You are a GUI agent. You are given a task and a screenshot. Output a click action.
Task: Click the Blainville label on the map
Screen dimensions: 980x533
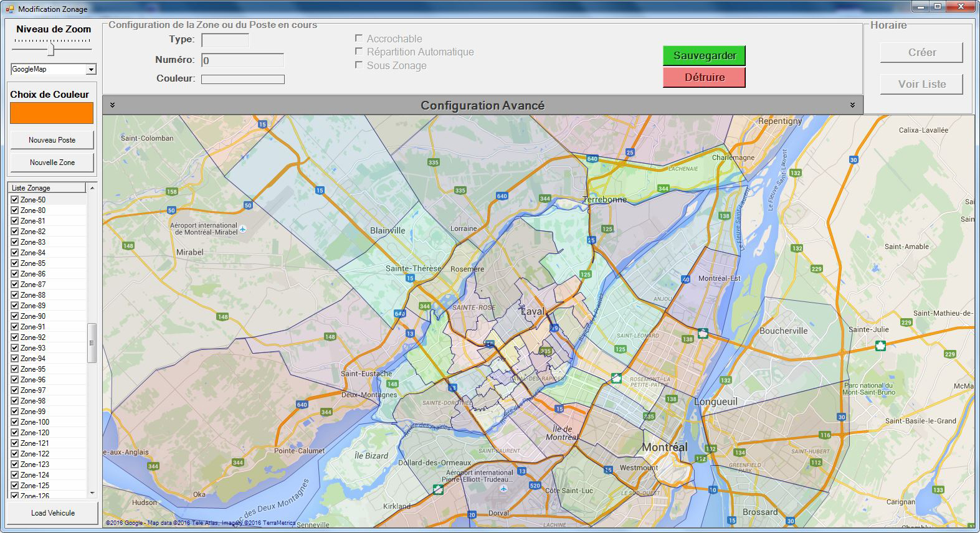(x=388, y=230)
